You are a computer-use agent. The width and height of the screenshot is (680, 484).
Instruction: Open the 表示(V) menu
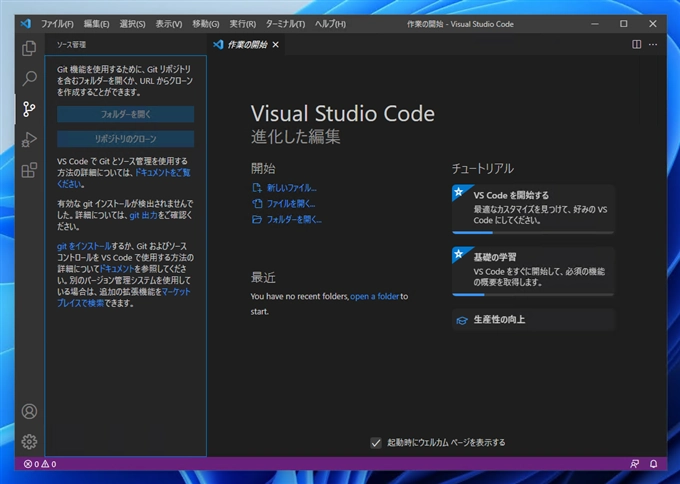pyautogui.click(x=169, y=24)
